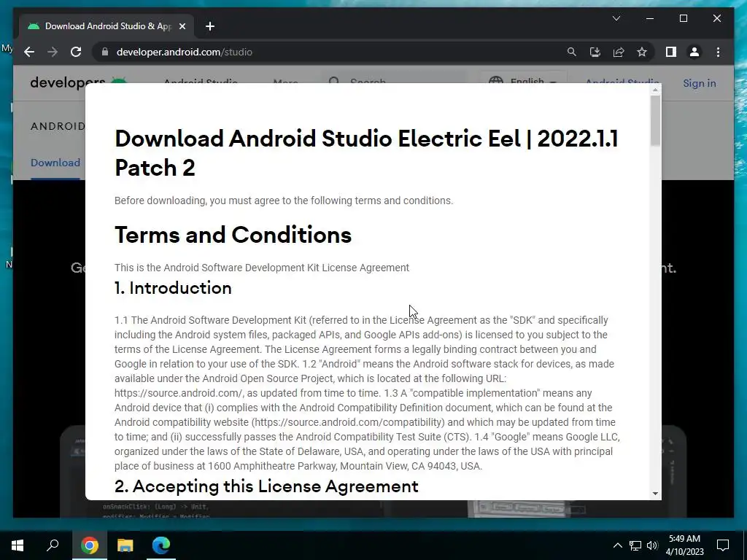Image resolution: width=747 pixels, height=560 pixels.
Task: Click Sign in link
Action: (x=700, y=83)
